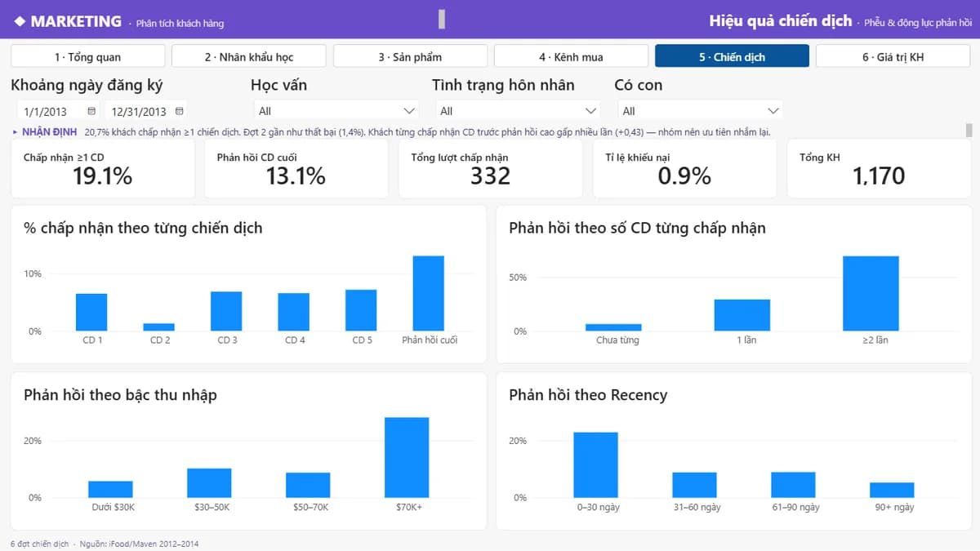Click the $50–70K income bar
The image size is (980, 551).
click(308, 485)
